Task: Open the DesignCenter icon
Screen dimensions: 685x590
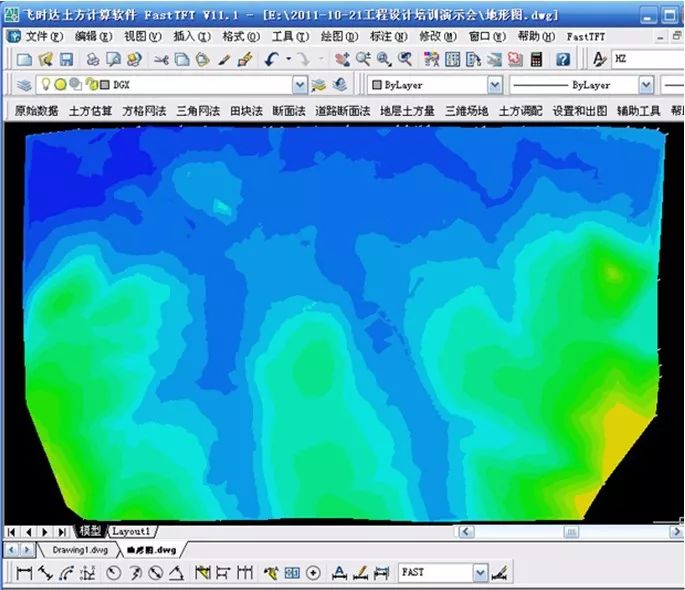Action: click(x=452, y=59)
